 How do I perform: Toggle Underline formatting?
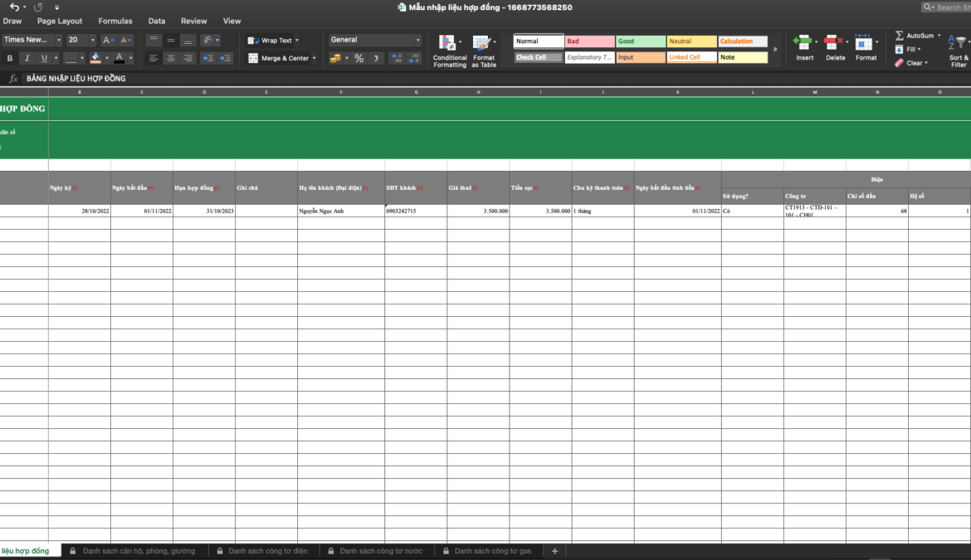tap(44, 58)
